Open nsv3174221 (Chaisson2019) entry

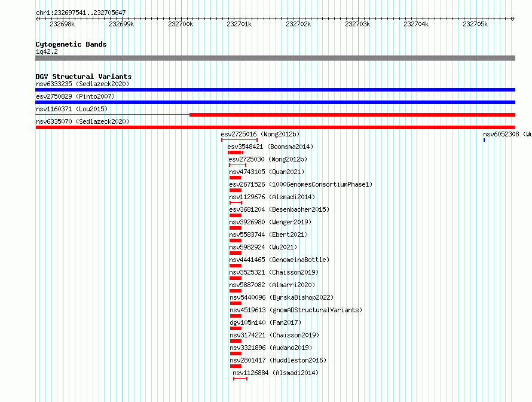274,335
